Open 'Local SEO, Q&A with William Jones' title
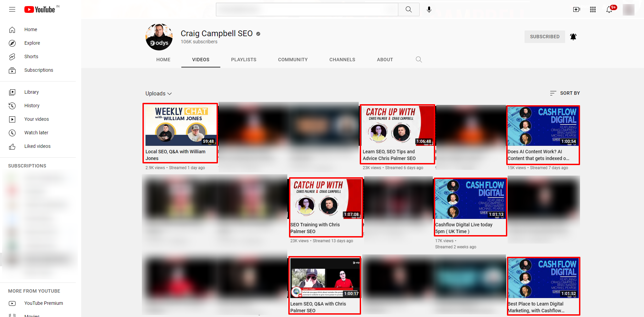The height and width of the screenshot is (317, 644). coord(175,155)
